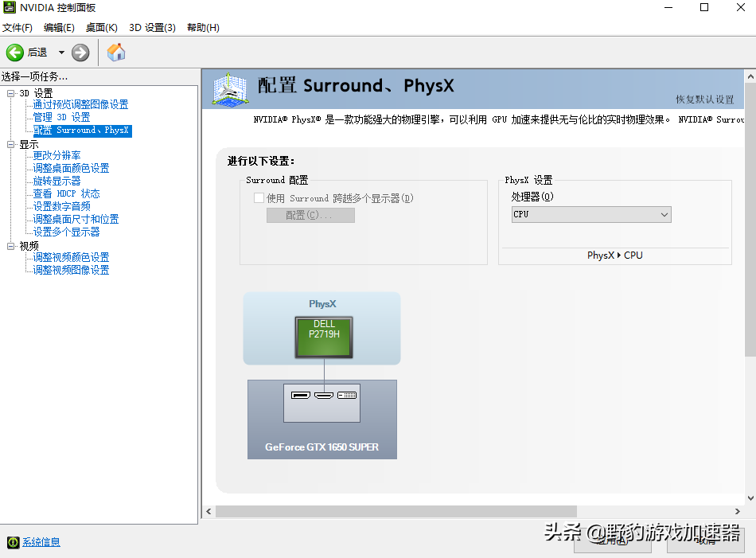Select the DELL P2719H monitor icon
Screen dimensions: 756x558
[x=324, y=338]
